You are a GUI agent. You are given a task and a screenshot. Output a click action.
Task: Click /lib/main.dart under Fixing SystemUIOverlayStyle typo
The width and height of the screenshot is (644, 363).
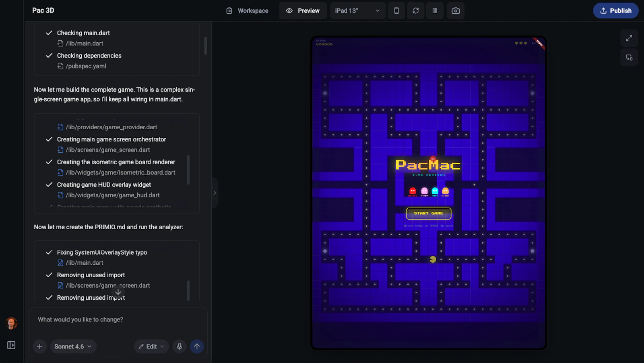point(85,263)
